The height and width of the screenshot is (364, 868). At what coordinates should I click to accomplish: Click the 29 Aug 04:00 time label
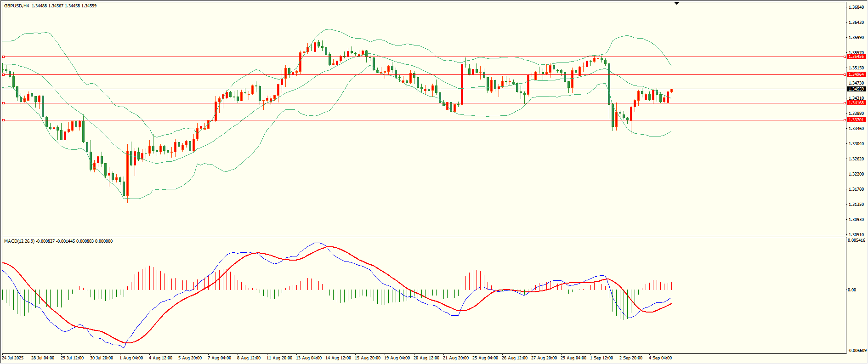[x=573, y=358]
